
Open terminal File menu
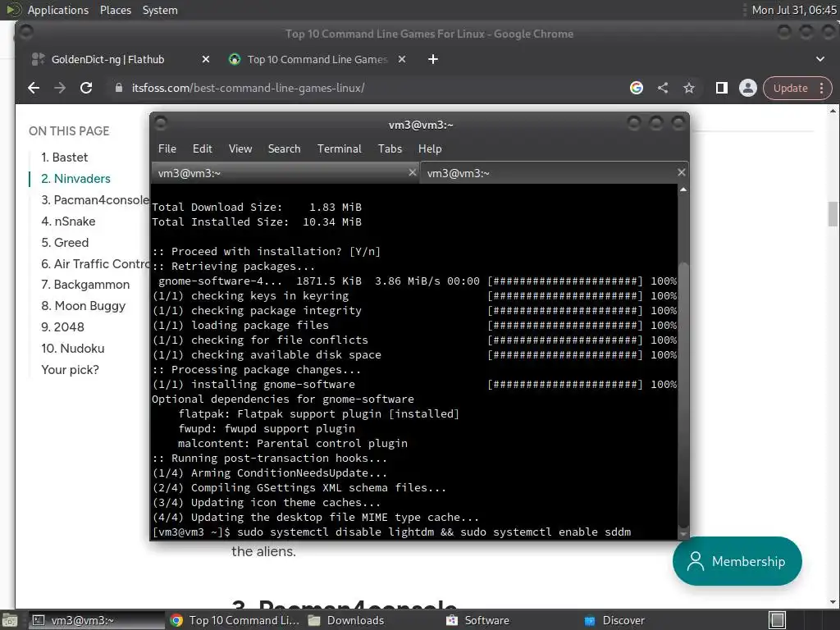pos(167,149)
